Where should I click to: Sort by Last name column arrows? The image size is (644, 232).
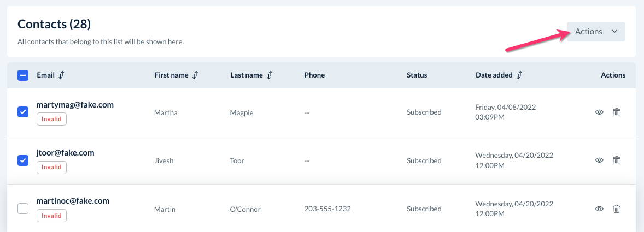coord(270,75)
